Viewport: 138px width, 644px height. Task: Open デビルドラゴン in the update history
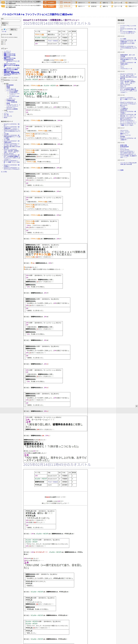(x=124, y=131)
